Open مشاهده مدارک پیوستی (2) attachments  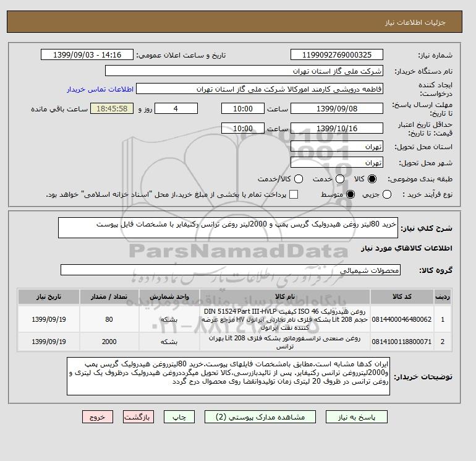click(x=260, y=416)
